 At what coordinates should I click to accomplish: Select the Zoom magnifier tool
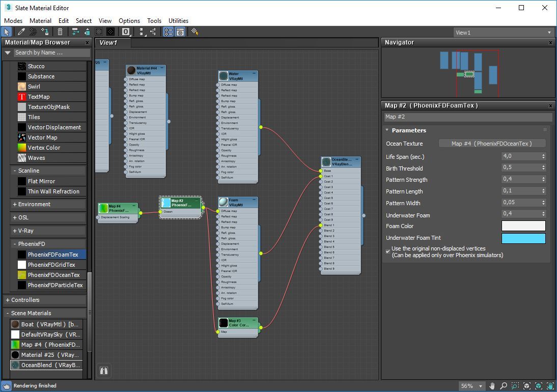pos(504,386)
